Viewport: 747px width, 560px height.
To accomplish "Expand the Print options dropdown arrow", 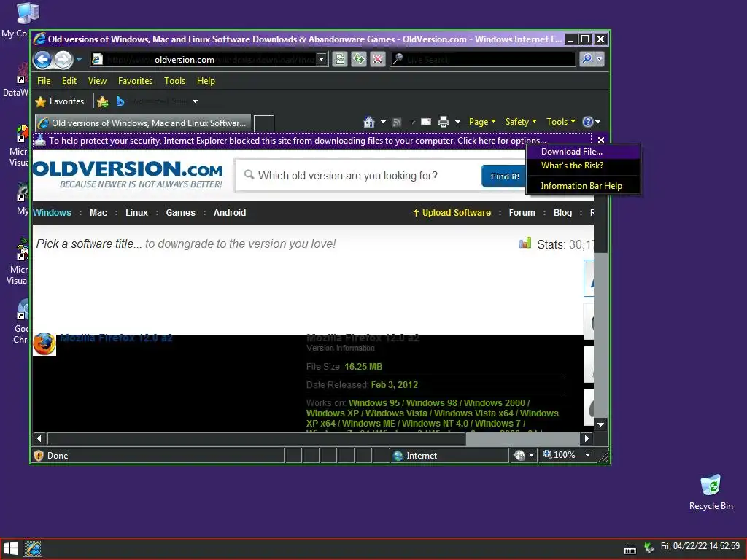I will click(457, 122).
